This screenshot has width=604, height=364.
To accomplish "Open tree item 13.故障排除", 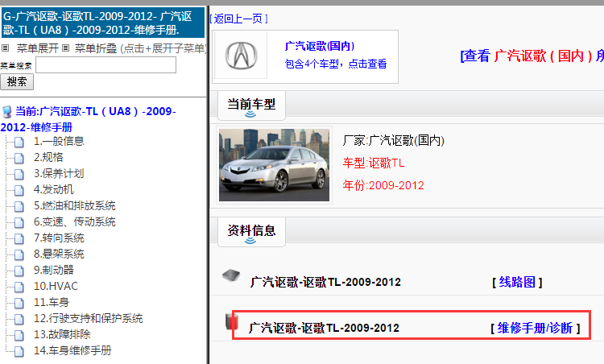I will 62,335.
